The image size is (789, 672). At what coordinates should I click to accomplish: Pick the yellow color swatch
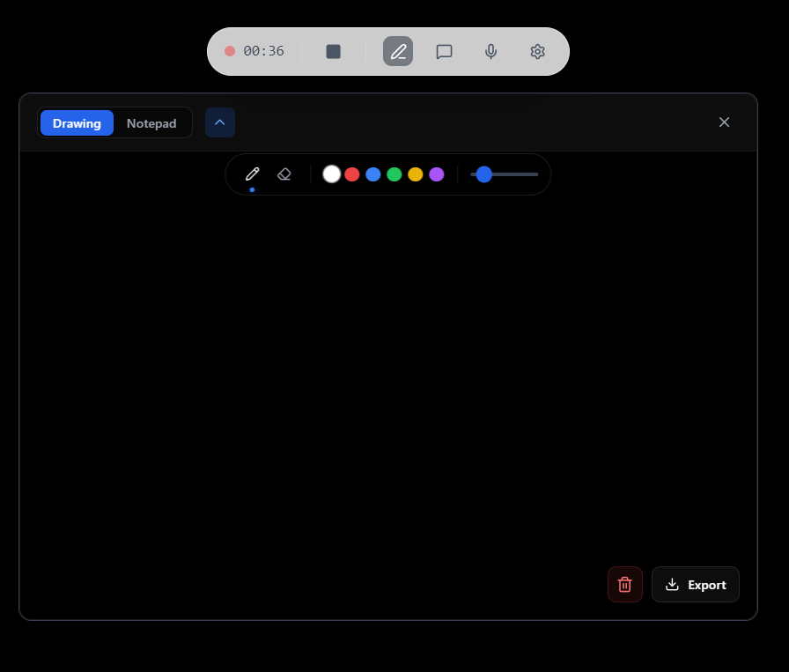[415, 174]
